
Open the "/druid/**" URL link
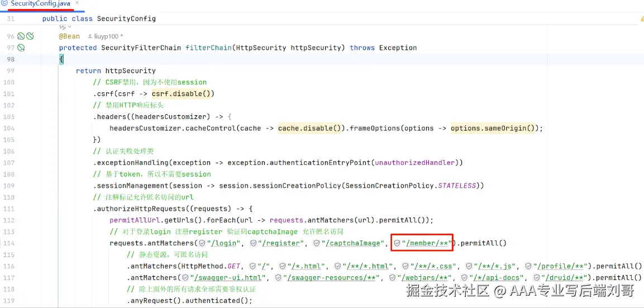pos(564,278)
